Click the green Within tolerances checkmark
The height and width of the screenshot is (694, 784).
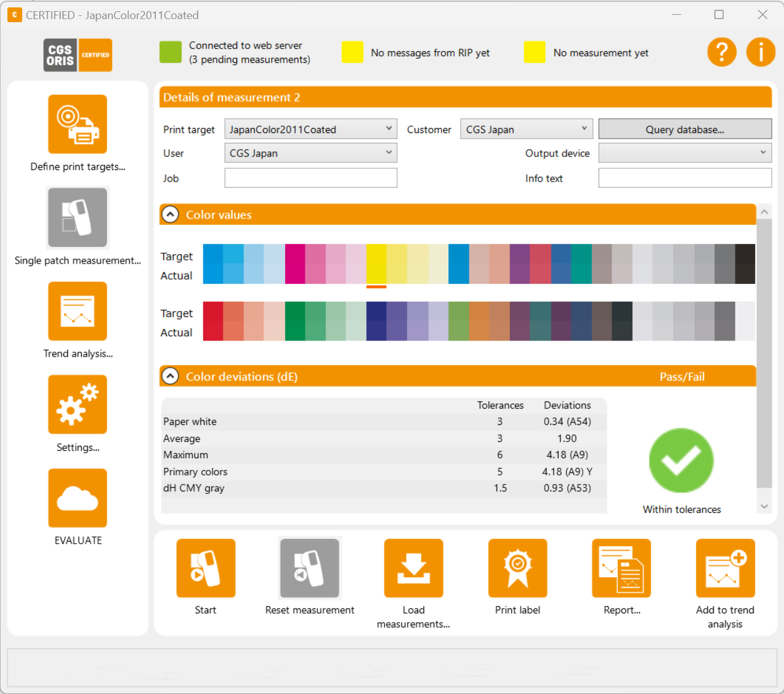click(681, 461)
